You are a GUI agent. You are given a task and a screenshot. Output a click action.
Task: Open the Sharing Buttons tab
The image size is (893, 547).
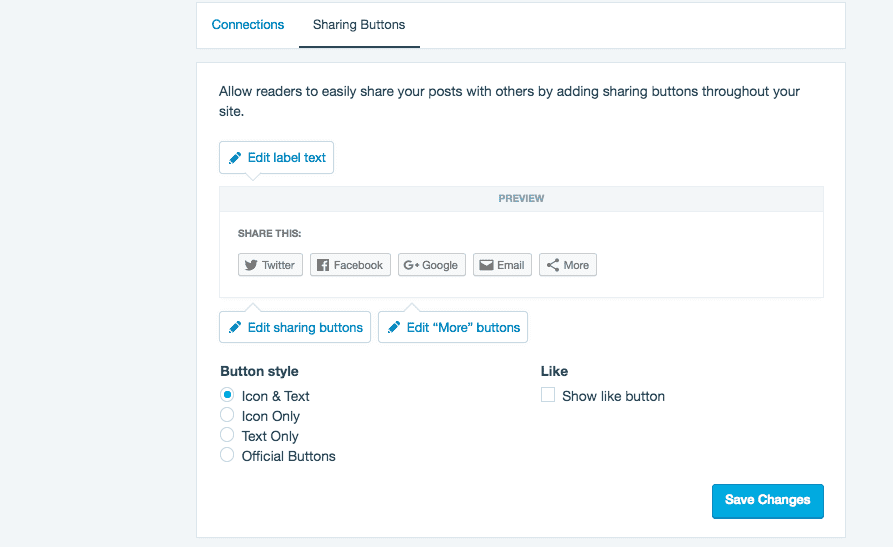(359, 25)
